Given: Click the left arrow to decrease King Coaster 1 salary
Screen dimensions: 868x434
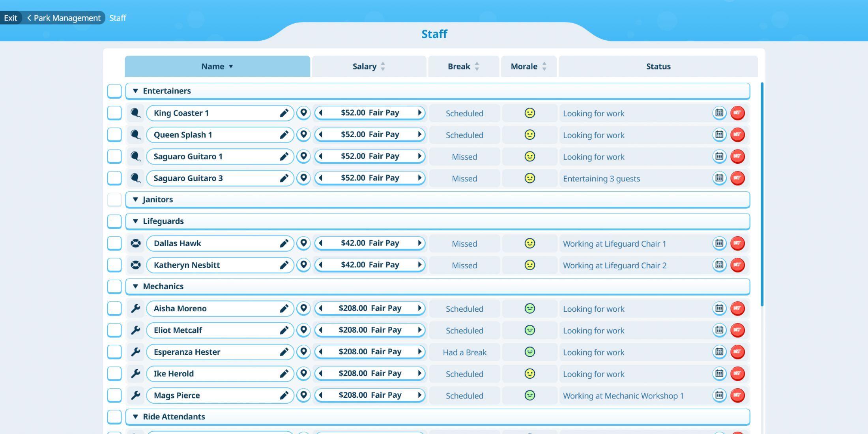Looking at the screenshot, I should pyautogui.click(x=321, y=113).
